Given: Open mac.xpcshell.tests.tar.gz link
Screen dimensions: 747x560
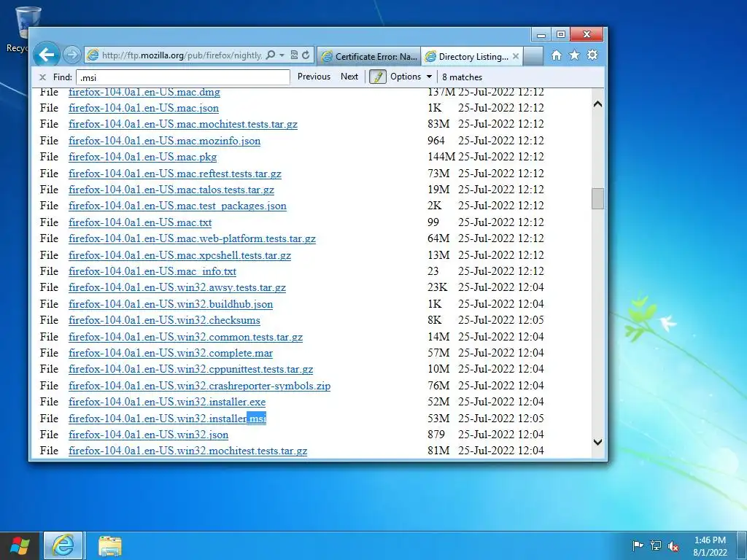Looking at the screenshot, I should pos(179,256).
